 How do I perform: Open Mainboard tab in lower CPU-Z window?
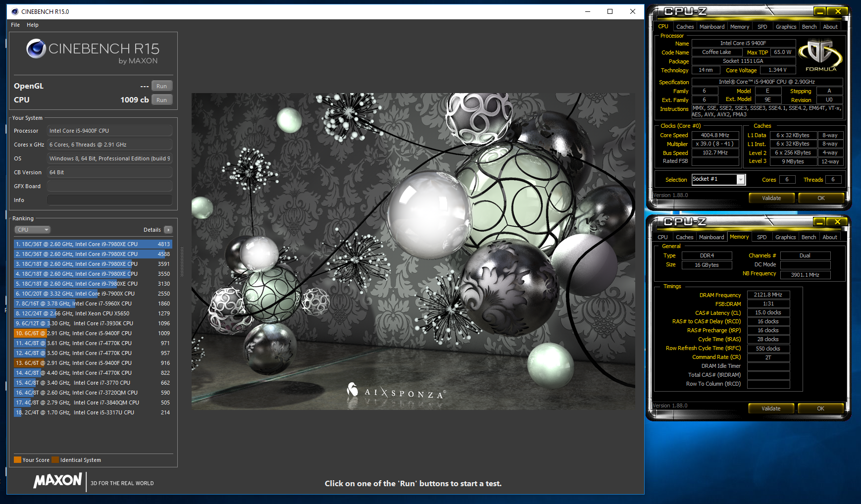pyautogui.click(x=711, y=237)
